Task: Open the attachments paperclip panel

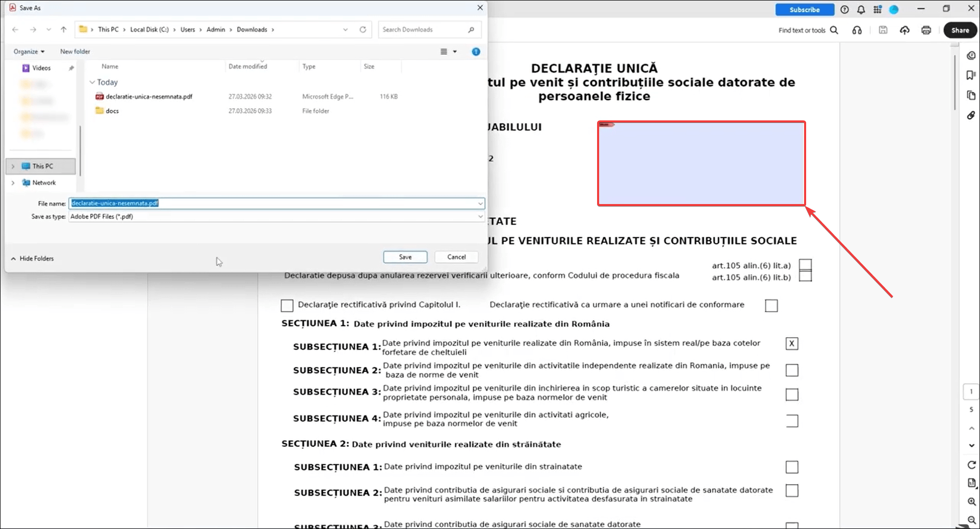Action: (x=971, y=115)
